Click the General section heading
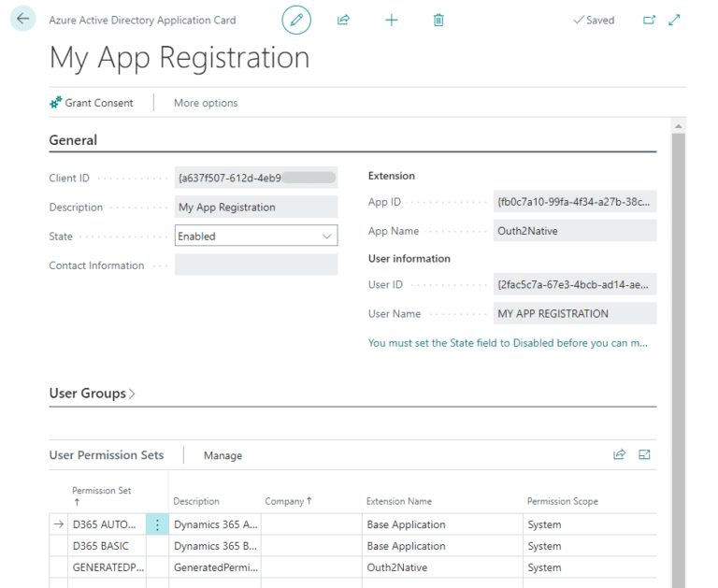This screenshot has height=588, width=718. pos(73,140)
